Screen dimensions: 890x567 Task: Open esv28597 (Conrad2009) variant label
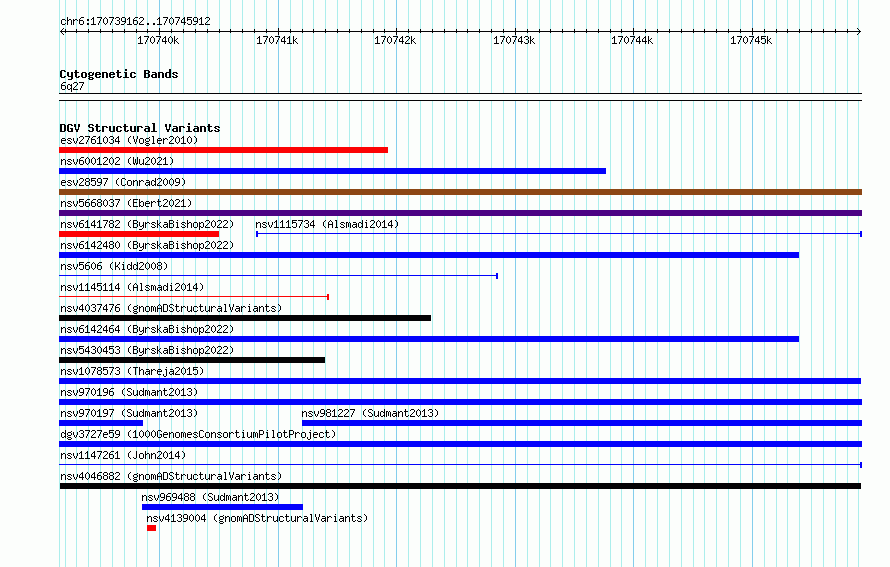123,182
